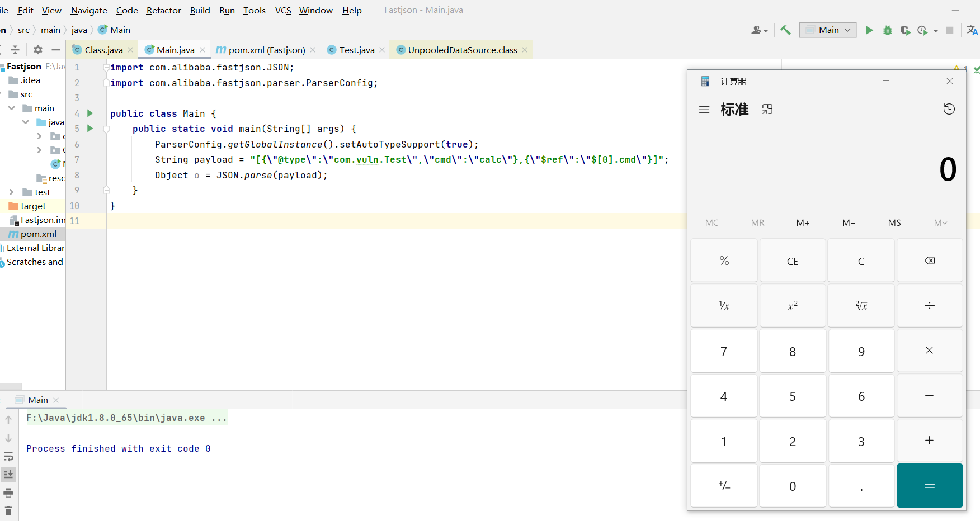Open the VCS menu
Viewport: 980px width, 521px height.
(283, 10)
